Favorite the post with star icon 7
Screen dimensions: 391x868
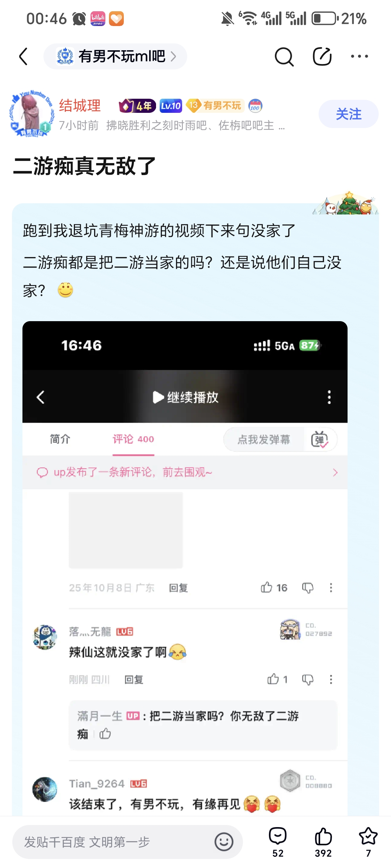click(x=368, y=842)
